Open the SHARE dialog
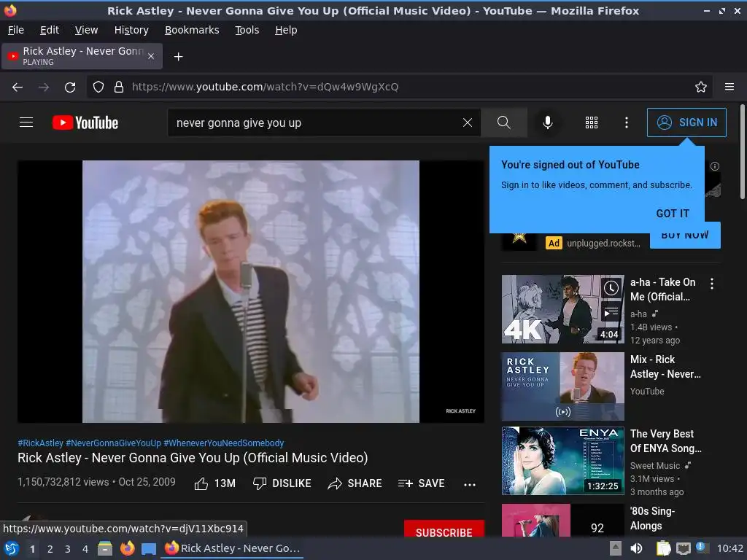The image size is (747, 560). (x=355, y=483)
